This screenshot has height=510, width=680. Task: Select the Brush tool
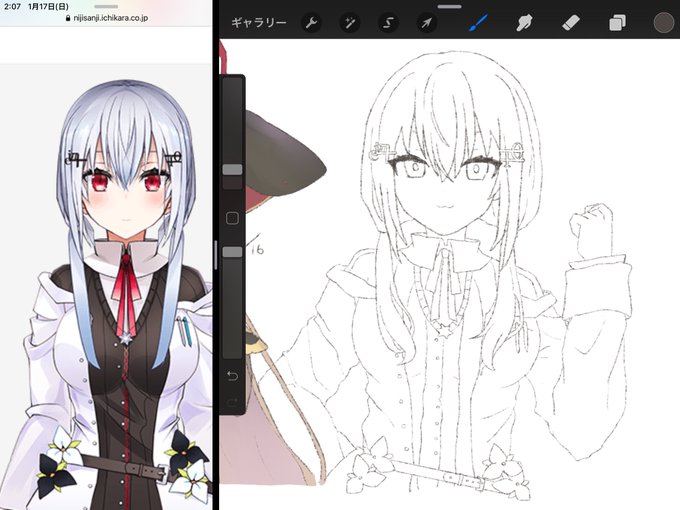click(478, 23)
